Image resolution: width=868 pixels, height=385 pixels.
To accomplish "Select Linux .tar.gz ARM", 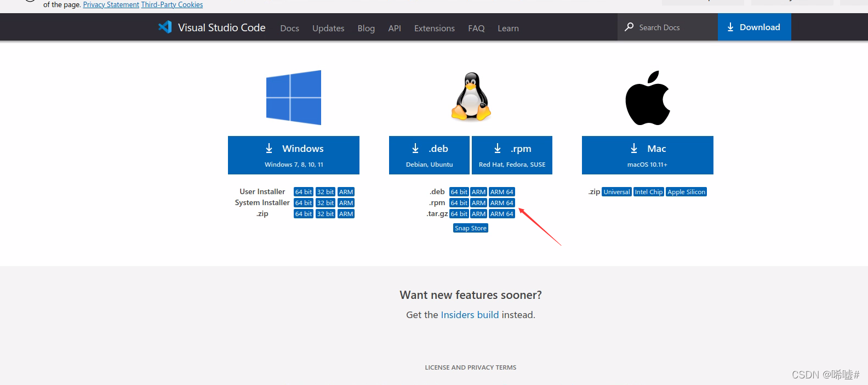I will click(x=479, y=214).
